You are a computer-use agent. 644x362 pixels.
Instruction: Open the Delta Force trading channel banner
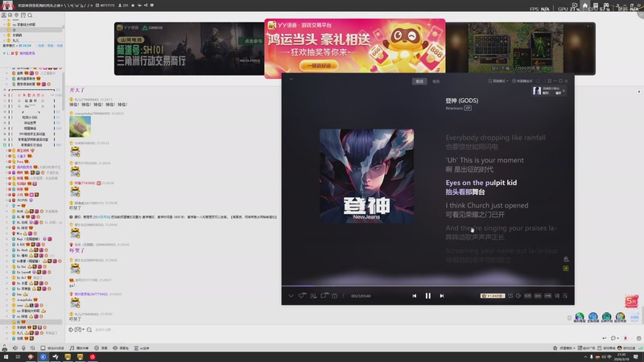(189, 48)
